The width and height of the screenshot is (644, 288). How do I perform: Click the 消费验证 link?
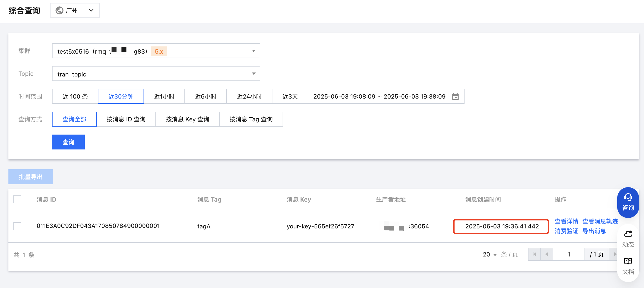click(566, 231)
